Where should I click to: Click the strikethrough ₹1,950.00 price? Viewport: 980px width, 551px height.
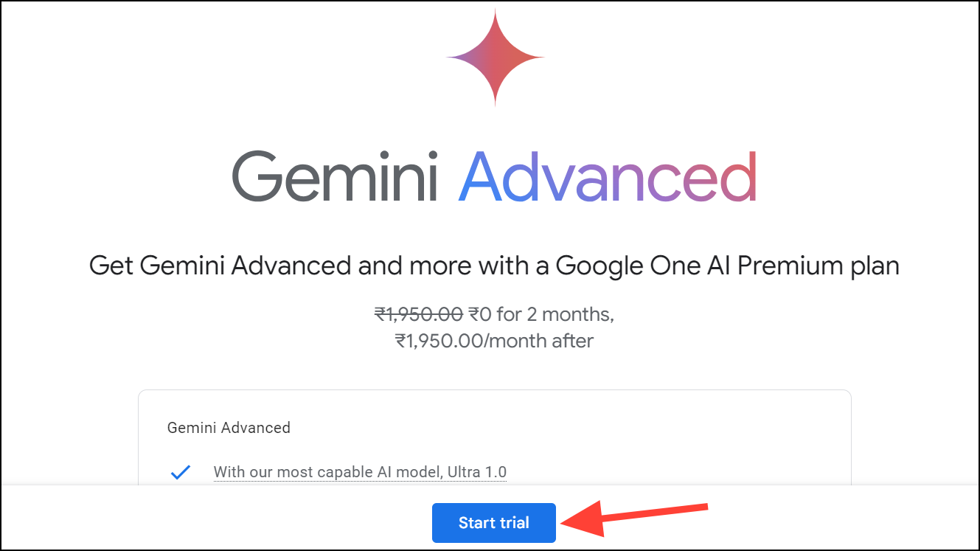pos(419,315)
